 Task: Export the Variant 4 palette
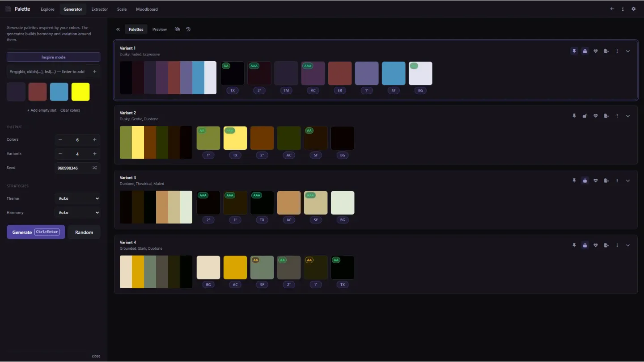click(606, 245)
